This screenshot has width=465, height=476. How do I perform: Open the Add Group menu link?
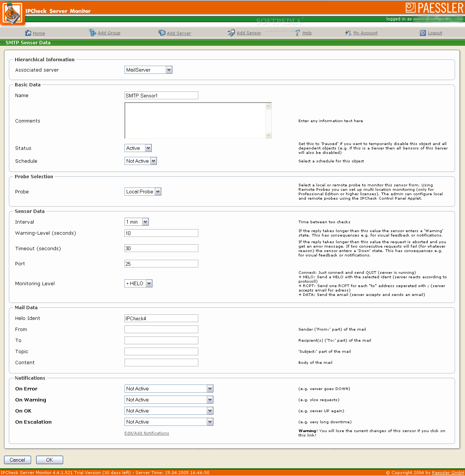pyautogui.click(x=109, y=33)
